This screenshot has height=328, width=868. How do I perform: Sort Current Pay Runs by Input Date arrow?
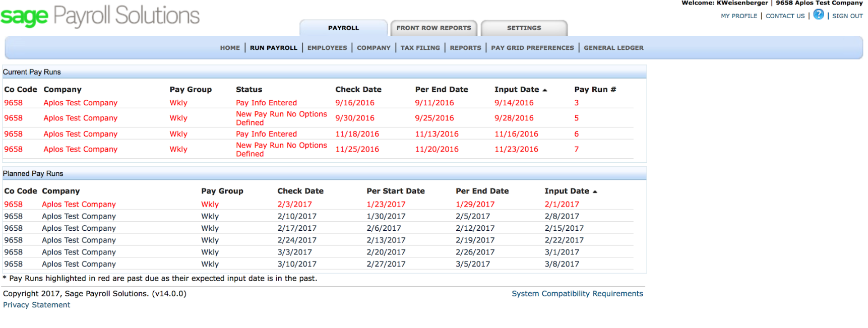[545, 90]
